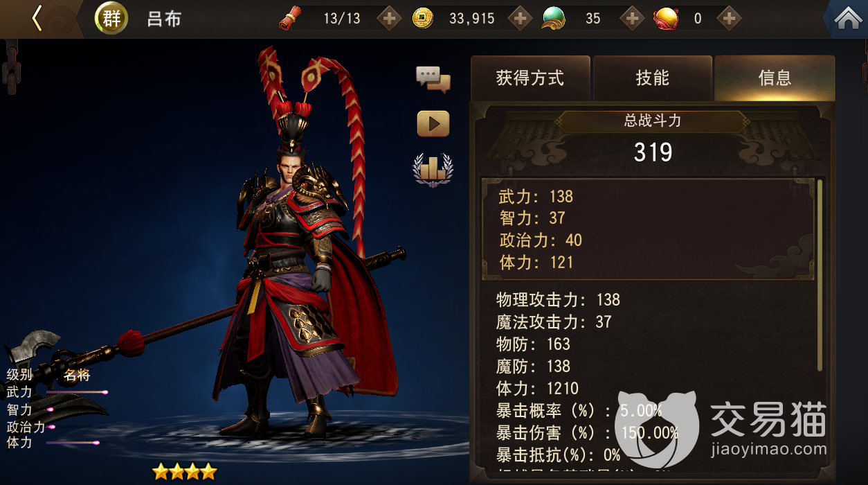The width and height of the screenshot is (868, 485).
Task: Add gold coins with plus button
Action: pyautogui.click(x=521, y=19)
